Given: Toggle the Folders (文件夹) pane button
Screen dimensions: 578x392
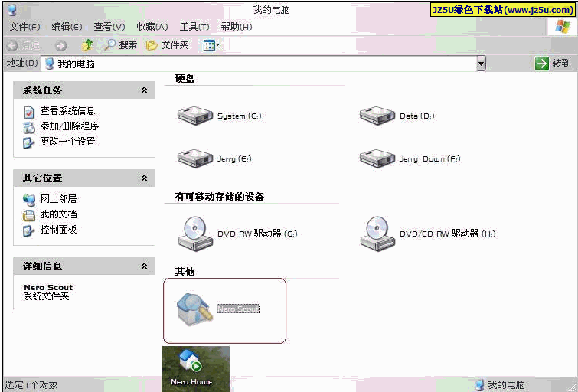Looking at the screenshot, I should [167, 45].
